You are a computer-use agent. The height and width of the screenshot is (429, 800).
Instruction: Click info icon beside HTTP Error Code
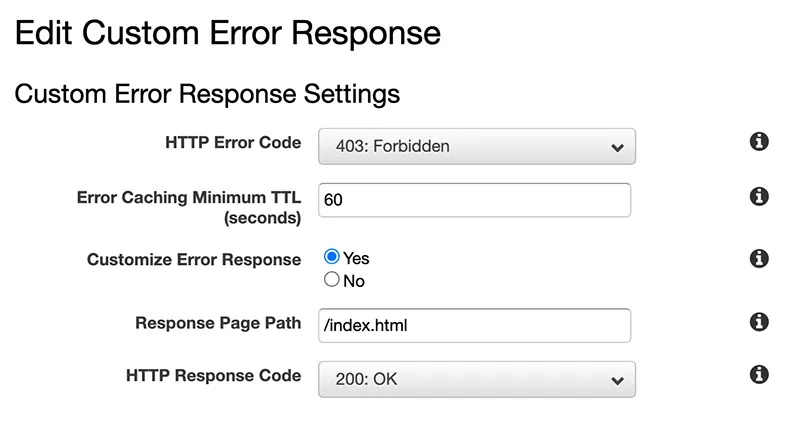[759, 142]
